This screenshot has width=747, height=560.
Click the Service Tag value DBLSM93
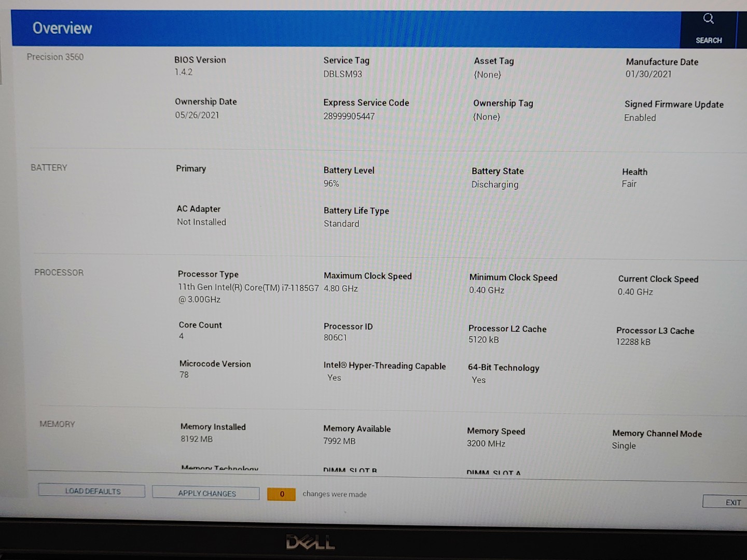click(x=342, y=74)
